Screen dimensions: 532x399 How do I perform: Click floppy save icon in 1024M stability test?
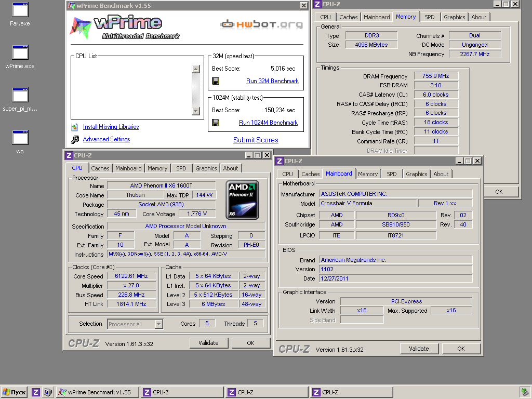216,123
